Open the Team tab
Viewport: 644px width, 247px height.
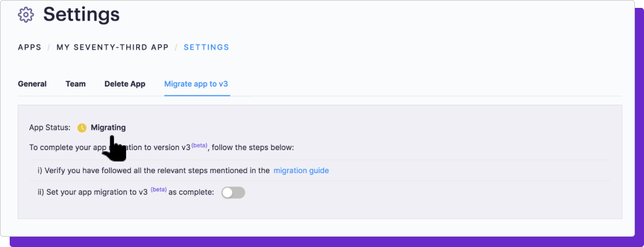(76, 84)
